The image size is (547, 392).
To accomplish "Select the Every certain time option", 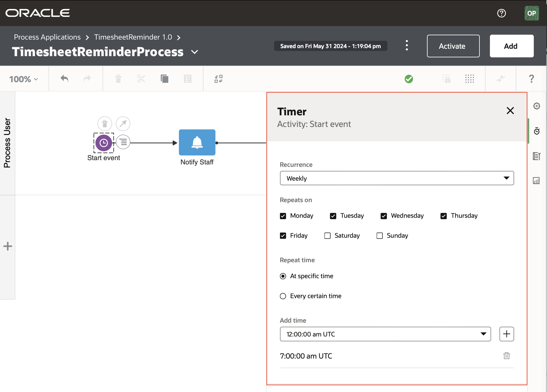I will (x=283, y=296).
